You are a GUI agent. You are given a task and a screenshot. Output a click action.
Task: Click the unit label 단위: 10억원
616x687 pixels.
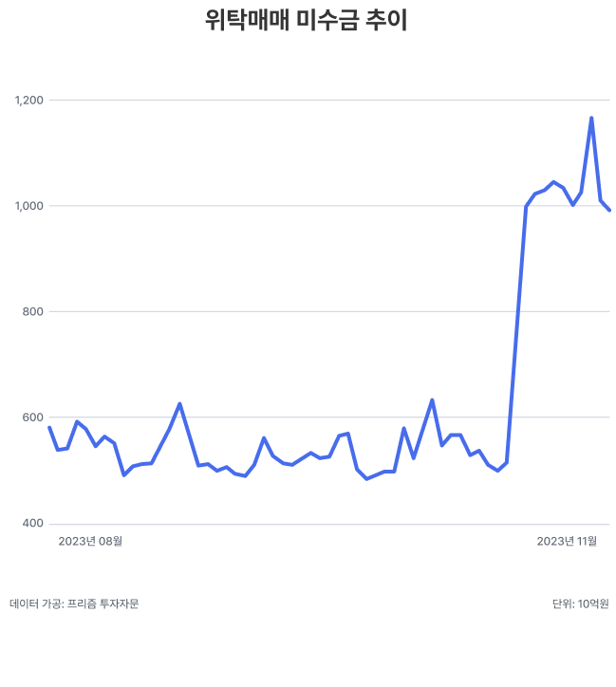581,603
